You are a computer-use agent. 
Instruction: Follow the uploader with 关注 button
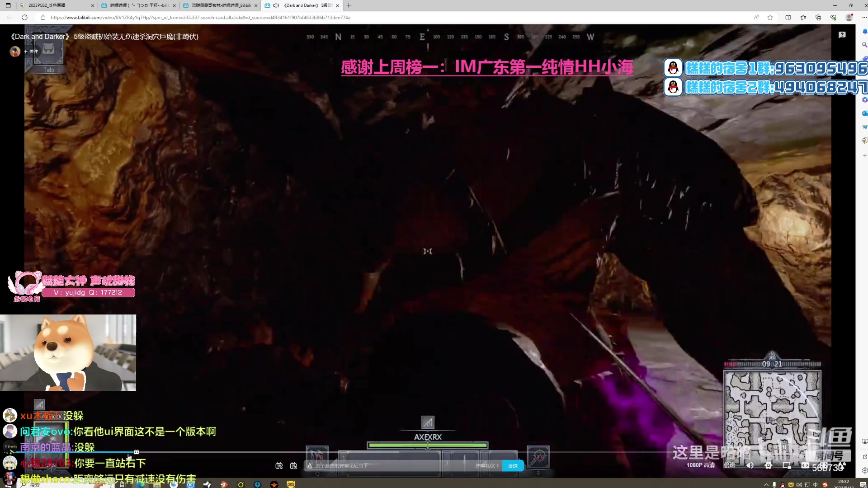pyautogui.click(x=31, y=52)
